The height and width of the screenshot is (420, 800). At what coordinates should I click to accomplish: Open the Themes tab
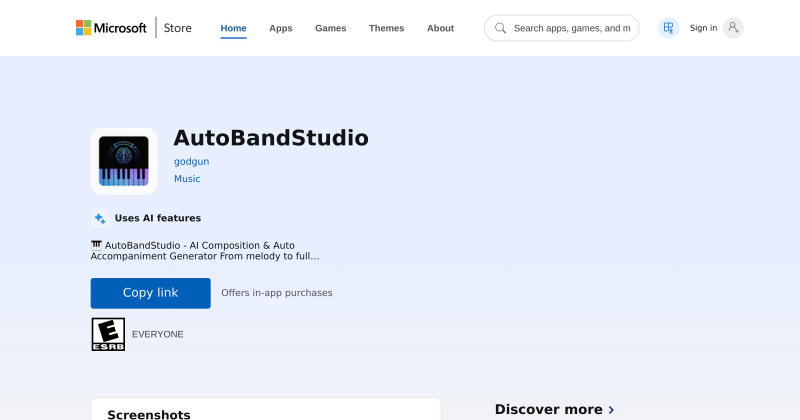coord(386,28)
